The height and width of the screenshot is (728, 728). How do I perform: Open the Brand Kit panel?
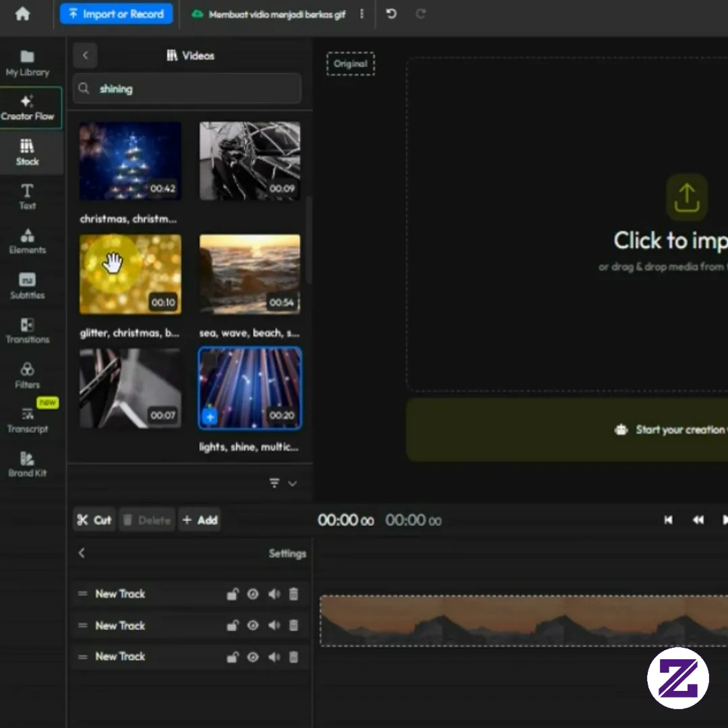pos(28,464)
